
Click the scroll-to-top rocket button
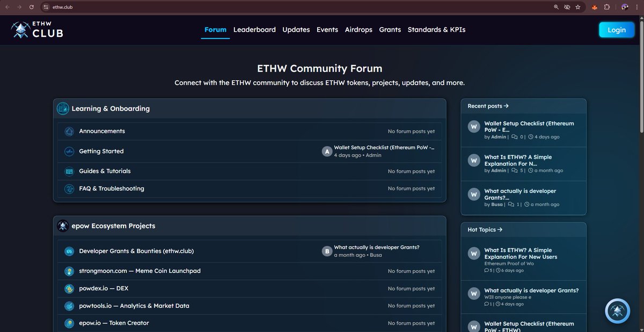(x=617, y=311)
